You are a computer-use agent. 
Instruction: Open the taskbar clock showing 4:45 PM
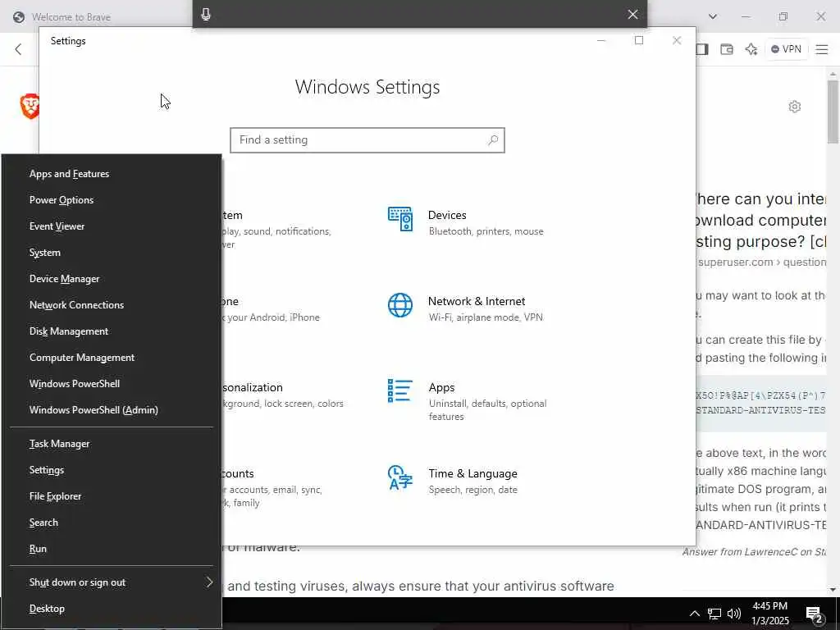[x=769, y=613]
